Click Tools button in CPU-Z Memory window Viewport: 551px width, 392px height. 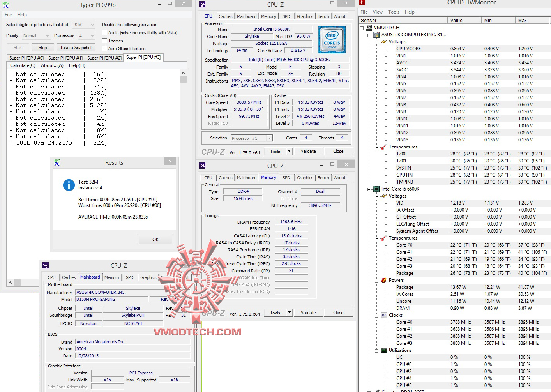click(x=275, y=313)
